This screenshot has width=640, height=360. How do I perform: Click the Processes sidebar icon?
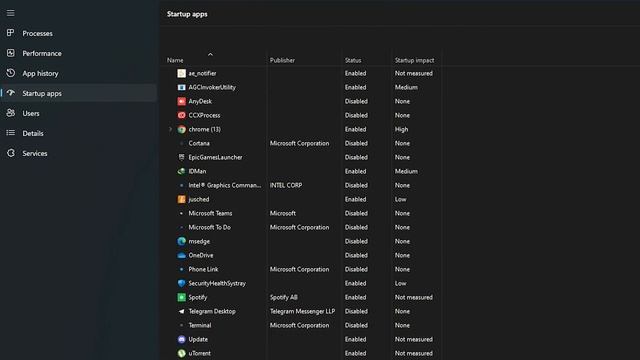11,33
